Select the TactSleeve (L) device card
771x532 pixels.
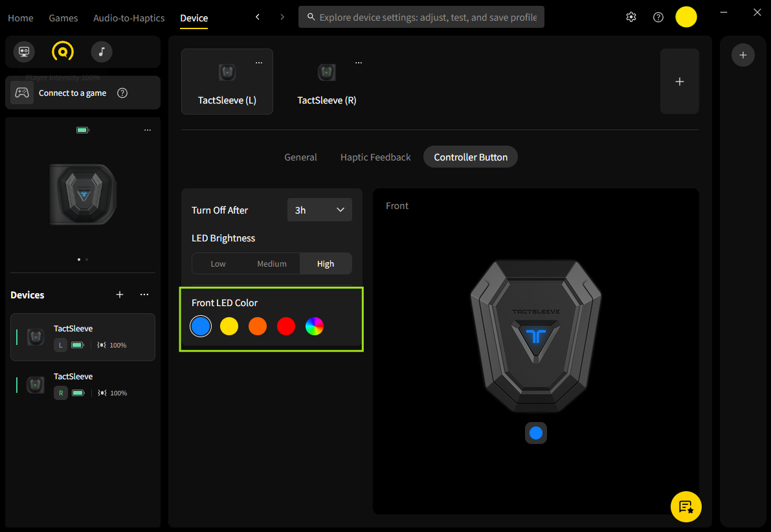(x=227, y=82)
